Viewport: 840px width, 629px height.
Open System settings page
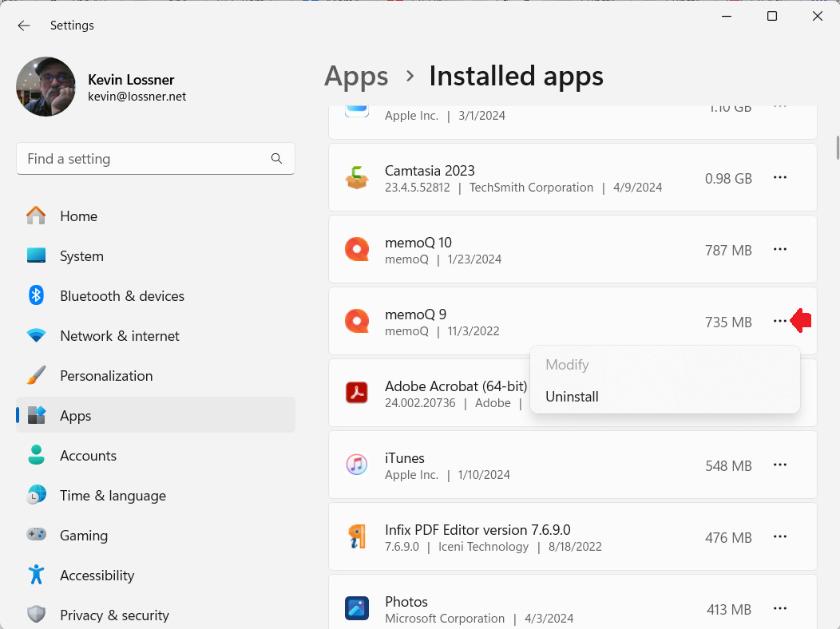tap(156, 256)
